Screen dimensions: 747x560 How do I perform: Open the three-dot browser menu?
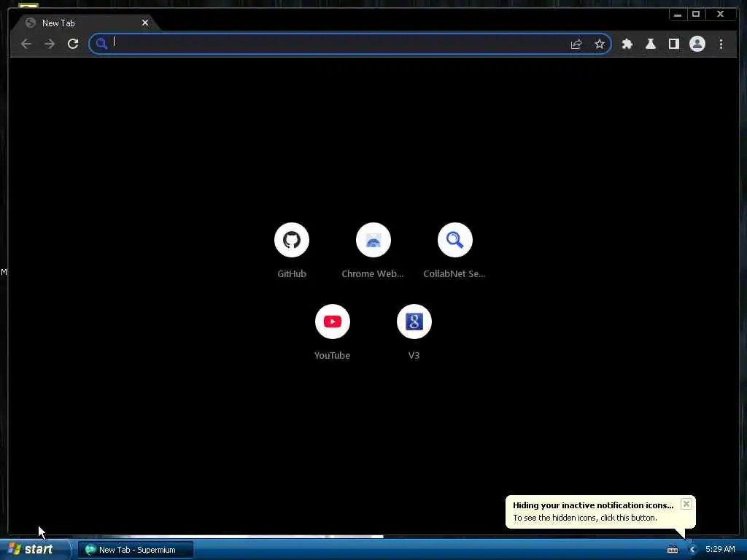pyautogui.click(x=721, y=44)
